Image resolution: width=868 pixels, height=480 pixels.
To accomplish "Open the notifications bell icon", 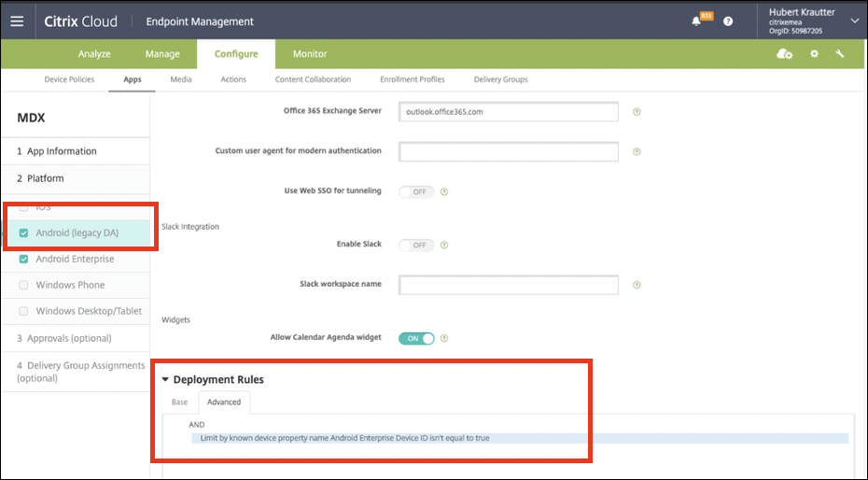I will [x=697, y=21].
